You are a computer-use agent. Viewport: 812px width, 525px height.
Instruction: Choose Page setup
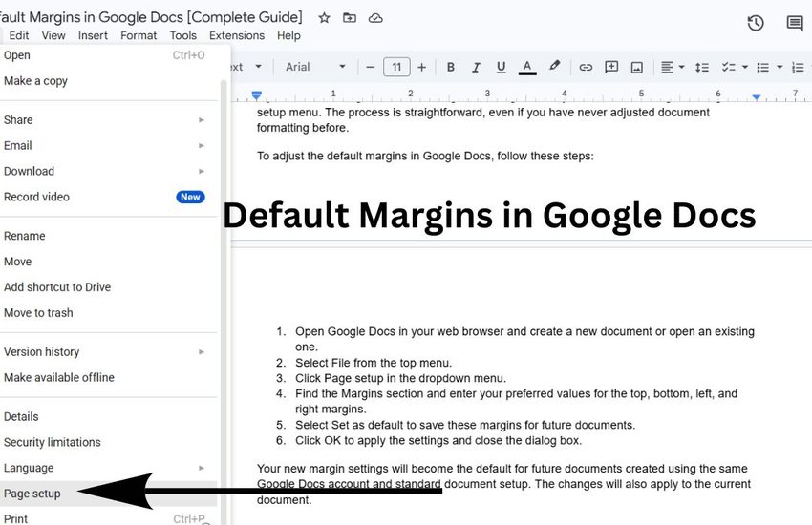pyautogui.click(x=108, y=493)
